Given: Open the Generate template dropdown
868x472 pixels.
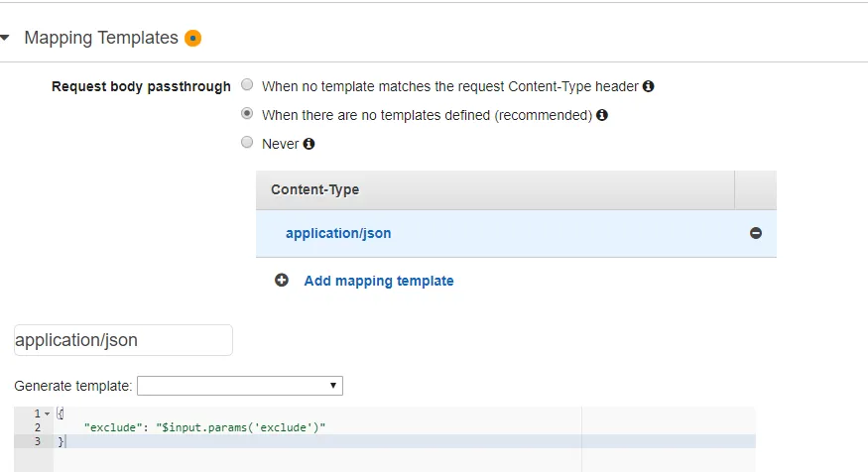Looking at the screenshot, I should [x=240, y=385].
